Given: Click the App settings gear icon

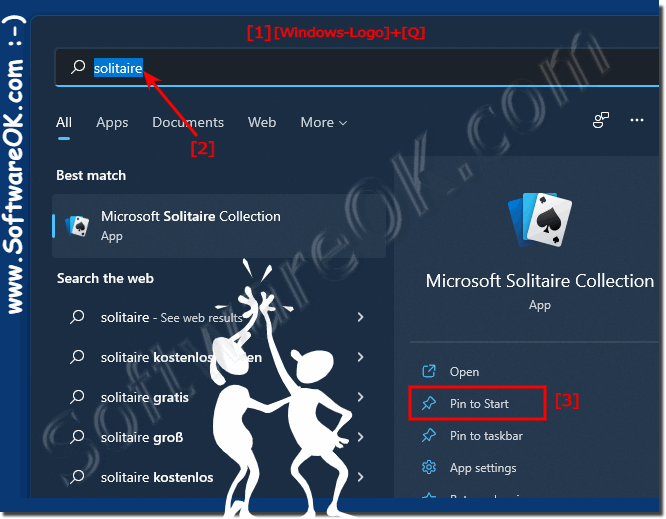Looking at the screenshot, I should (x=429, y=467).
